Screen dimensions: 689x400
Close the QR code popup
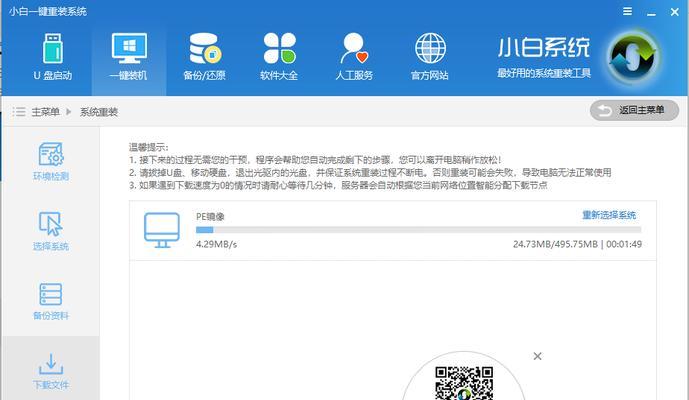tap(537, 356)
